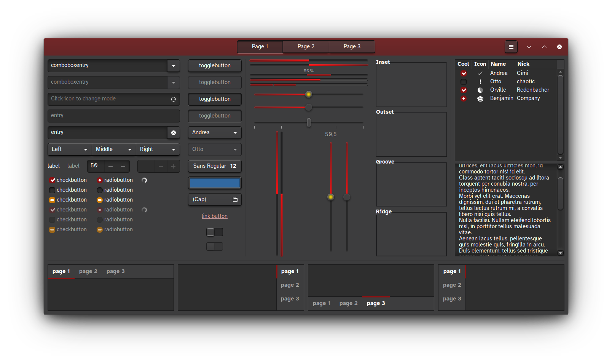
Task: Click the text view vertical scrollbar thumb
Action: click(560, 194)
